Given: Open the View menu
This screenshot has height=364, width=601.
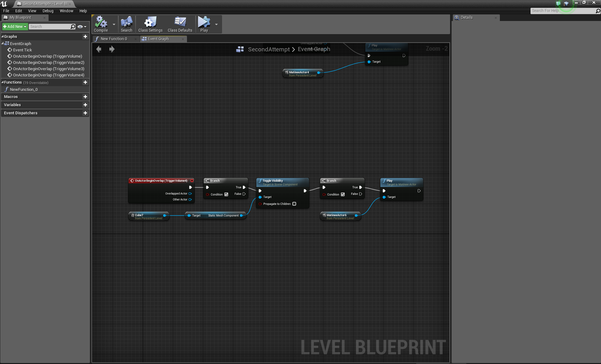Looking at the screenshot, I should click(32, 11).
